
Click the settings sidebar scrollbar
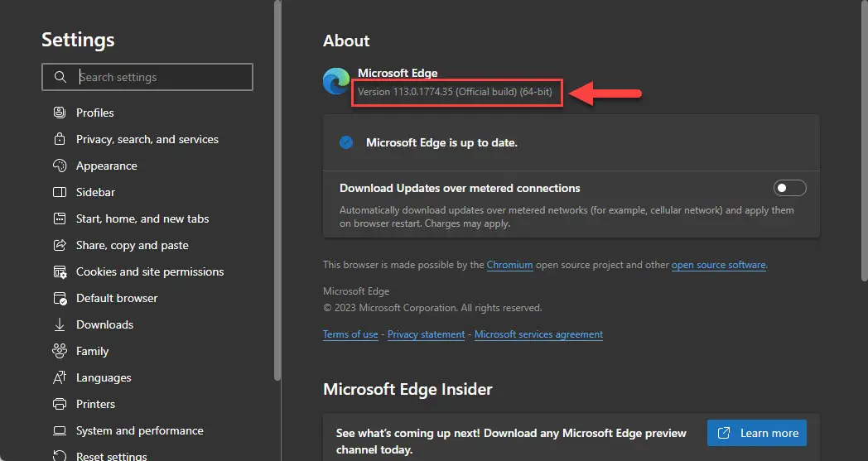278,190
